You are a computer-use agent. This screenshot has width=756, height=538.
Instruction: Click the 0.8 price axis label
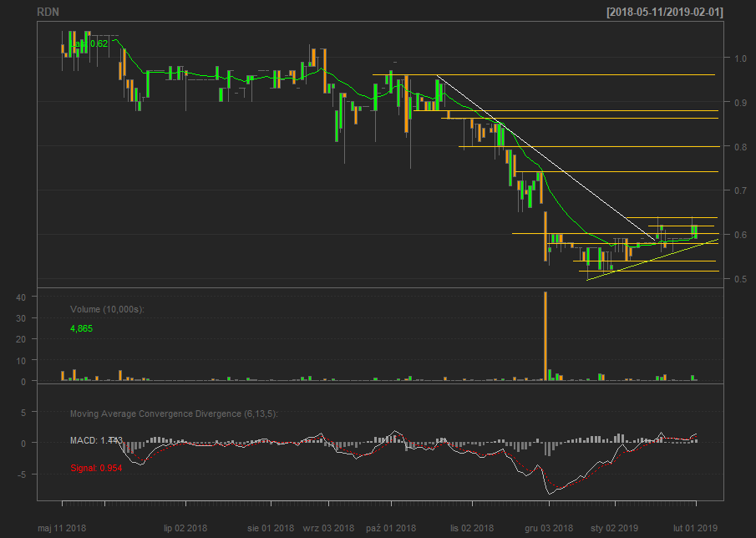[741, 147]
